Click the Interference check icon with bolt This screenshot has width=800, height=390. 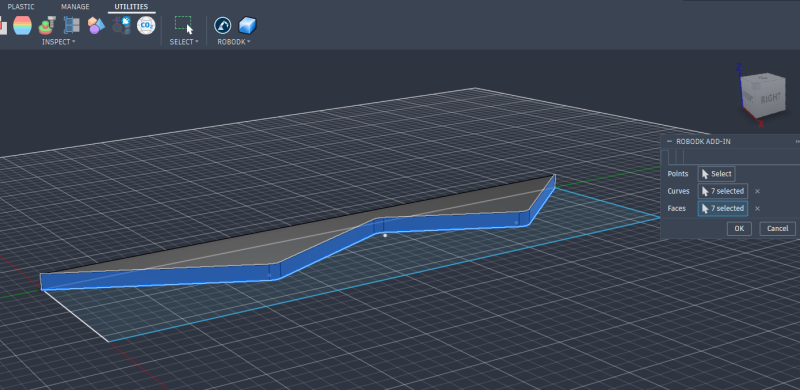(47, 25)
